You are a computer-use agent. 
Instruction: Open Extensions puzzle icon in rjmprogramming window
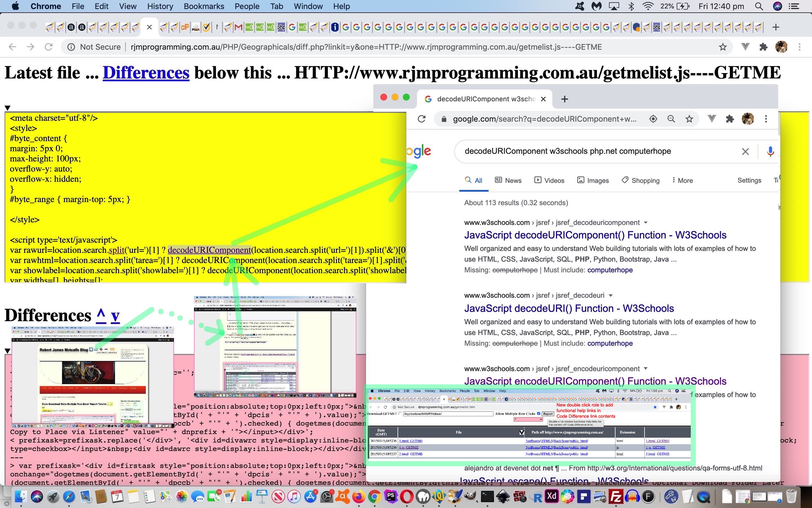pos(763,47)
